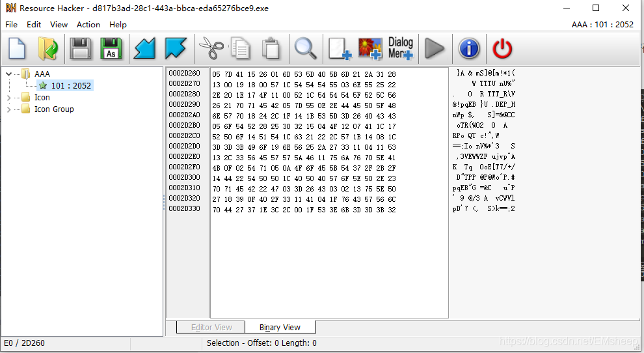Image resolution: width=644 pixels, height=353 pixels.
Task: Open Find with the magnifier icon
Action: (x=306, y=49)
